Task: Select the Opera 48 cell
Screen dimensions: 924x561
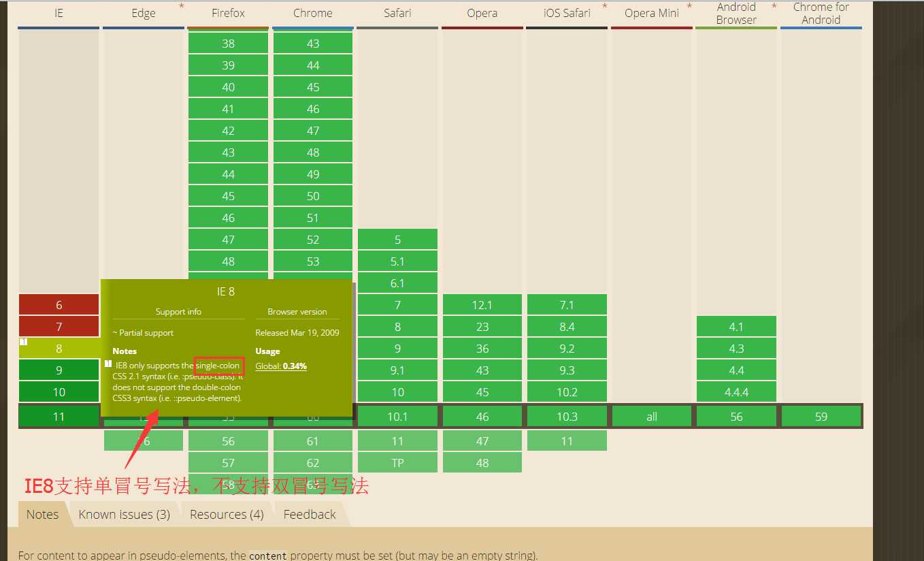Action: [x=482, y=463]
